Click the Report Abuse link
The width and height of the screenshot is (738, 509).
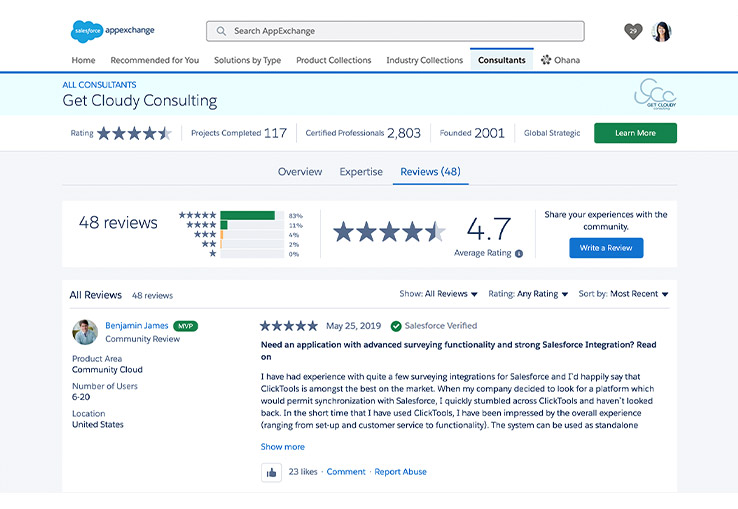401,472
